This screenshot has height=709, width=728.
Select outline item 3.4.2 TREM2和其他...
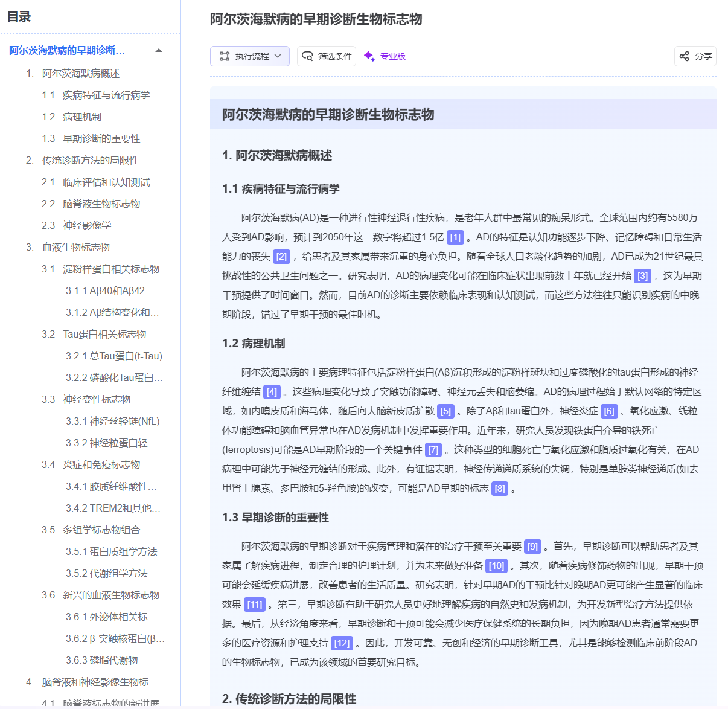pos(113,508)
